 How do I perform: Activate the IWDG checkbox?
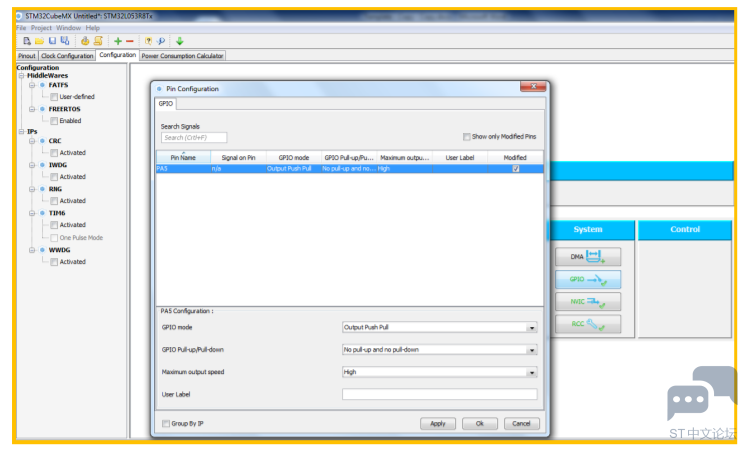click(x=54, y=177)
